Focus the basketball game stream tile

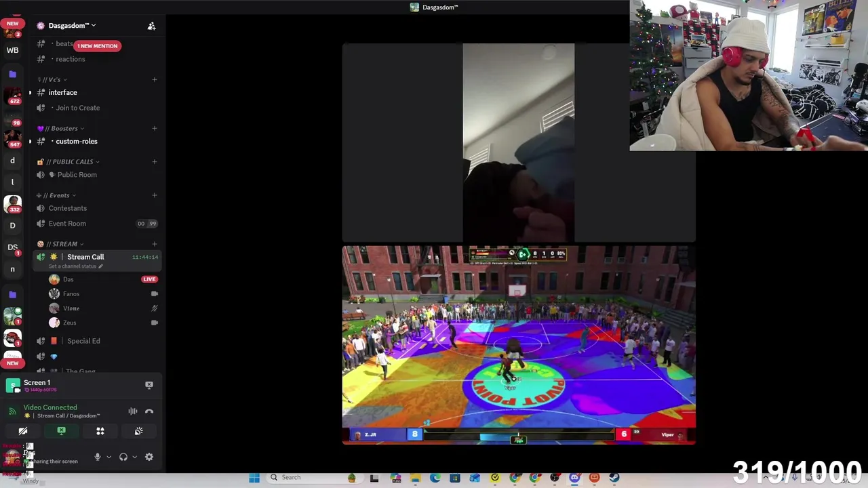click(519, 345)
